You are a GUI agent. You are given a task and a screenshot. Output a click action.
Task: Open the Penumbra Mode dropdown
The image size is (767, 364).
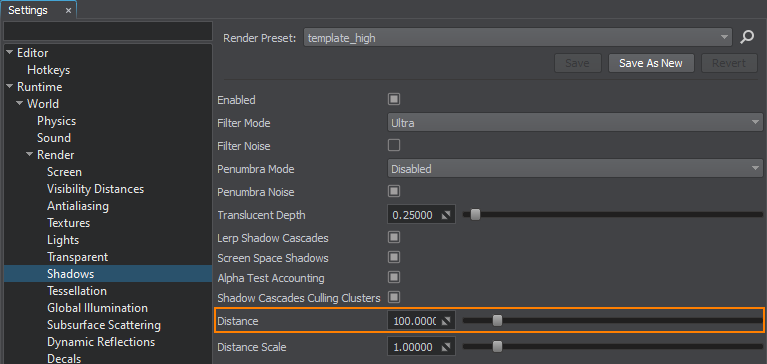click(x=575, y=169)
